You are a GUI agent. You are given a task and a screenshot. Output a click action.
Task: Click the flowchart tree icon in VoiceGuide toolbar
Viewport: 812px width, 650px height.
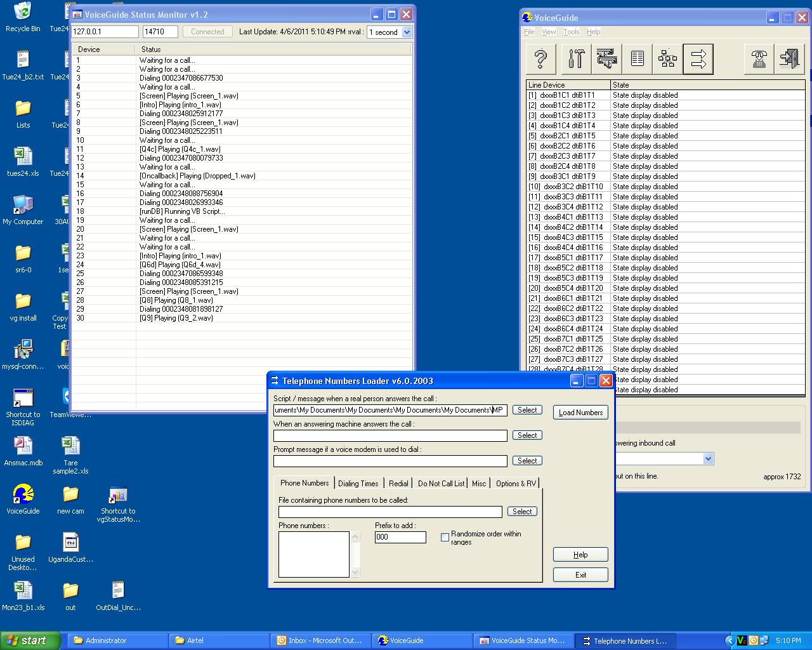pos(667,59)
